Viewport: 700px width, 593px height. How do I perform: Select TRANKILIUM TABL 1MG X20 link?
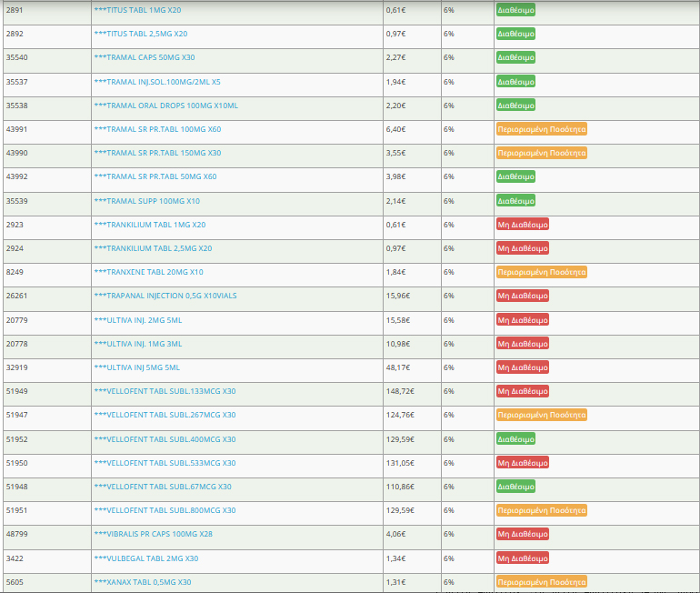(x=149, y=225)
